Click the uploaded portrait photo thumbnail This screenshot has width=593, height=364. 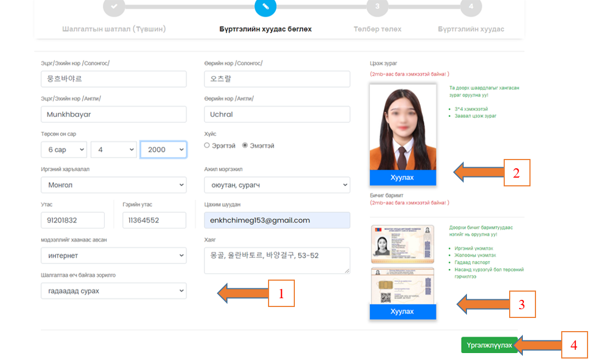(402, 127)
